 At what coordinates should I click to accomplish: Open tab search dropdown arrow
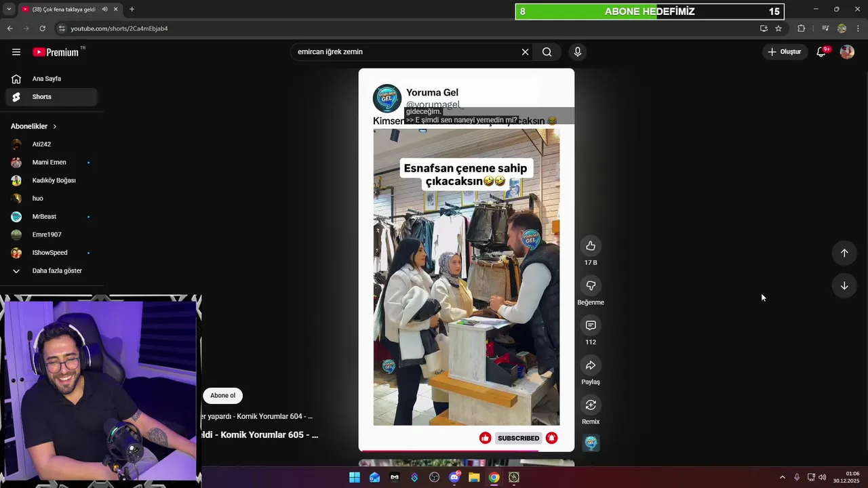9,9
